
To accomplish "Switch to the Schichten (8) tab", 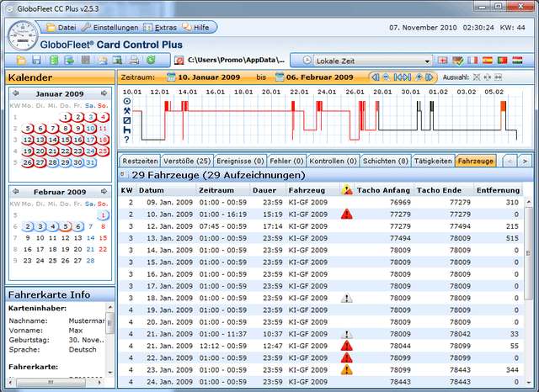I will (x=386, y=161).
